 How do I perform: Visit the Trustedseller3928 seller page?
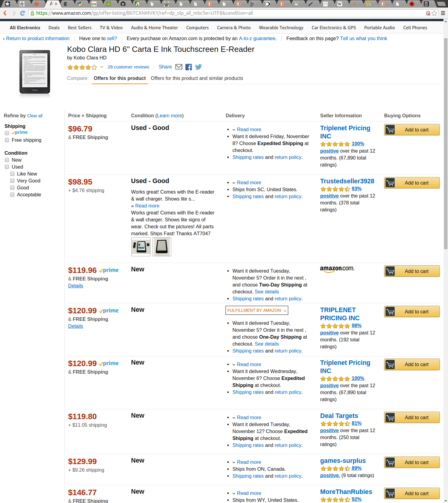[x=347, y=181]
